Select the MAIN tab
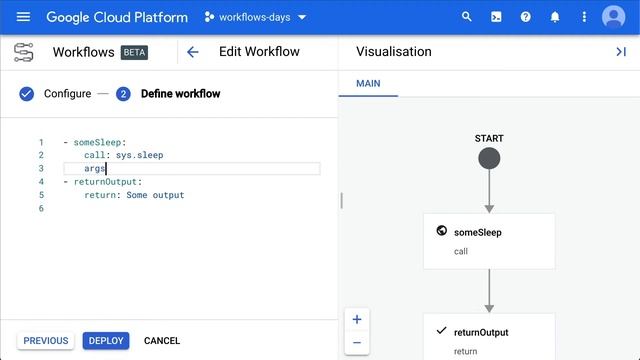 coord(368,84)
